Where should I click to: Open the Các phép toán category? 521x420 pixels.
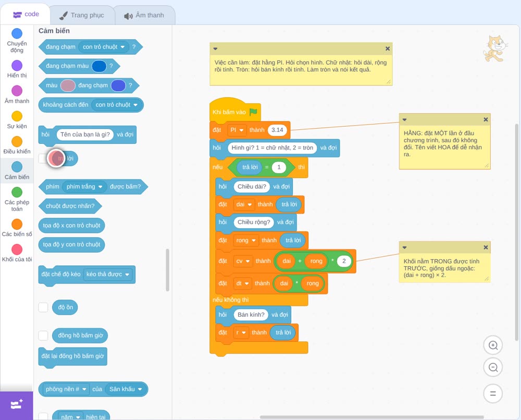(x=17, y=200)
